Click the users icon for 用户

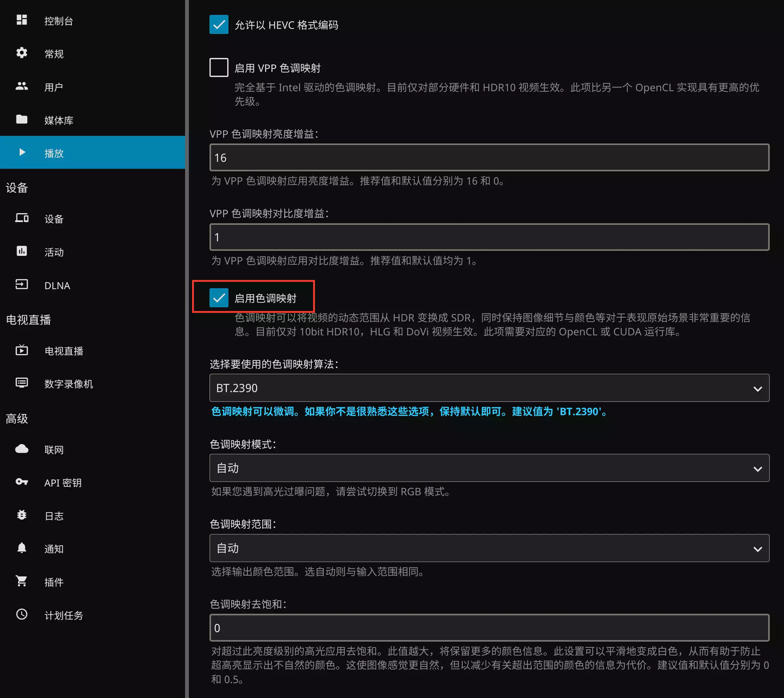tap(22, 86)
